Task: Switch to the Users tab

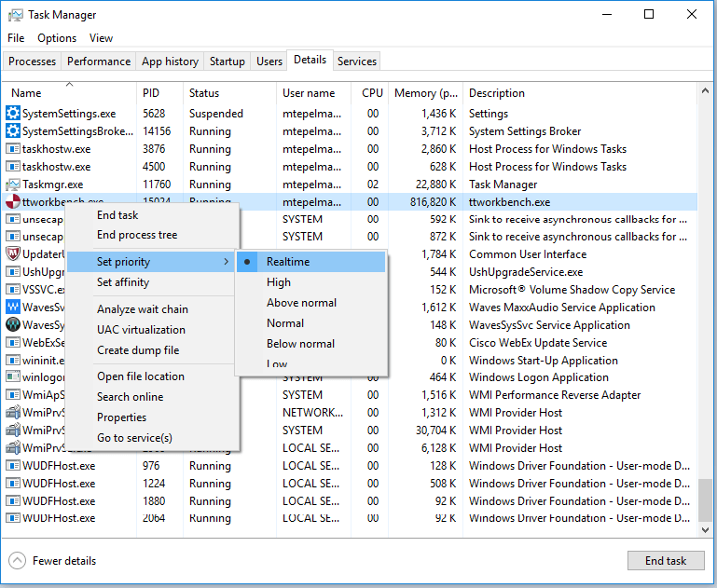Action: coord(269,62)
